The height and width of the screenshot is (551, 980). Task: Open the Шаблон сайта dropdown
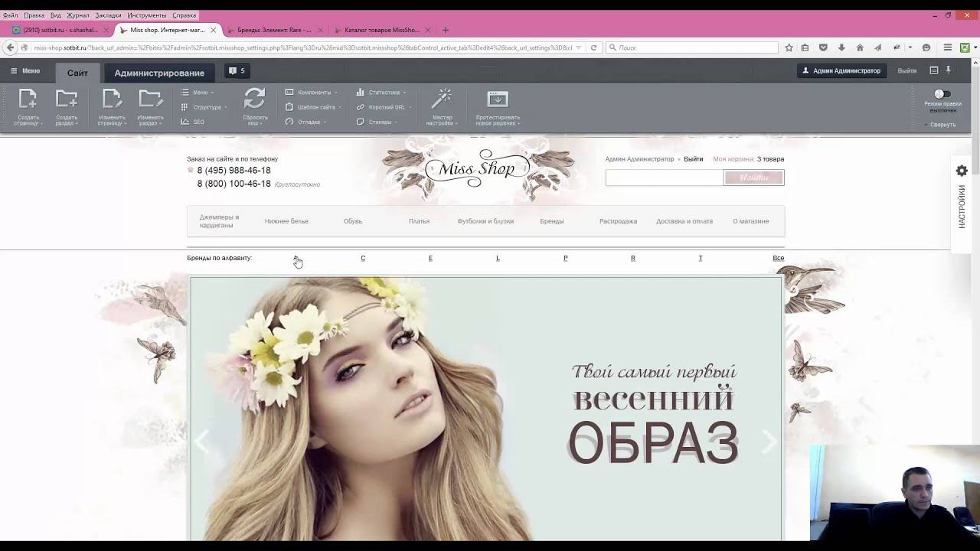[313, 107]
